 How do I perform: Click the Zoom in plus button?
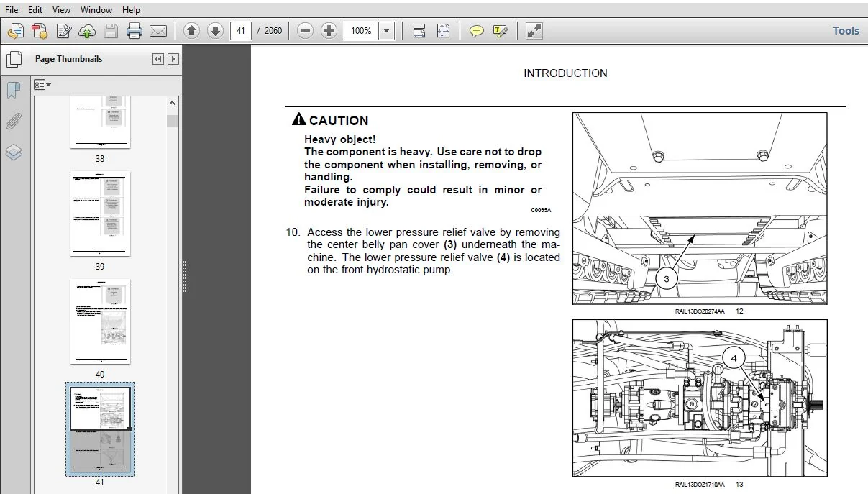click(x=329, y=31)
